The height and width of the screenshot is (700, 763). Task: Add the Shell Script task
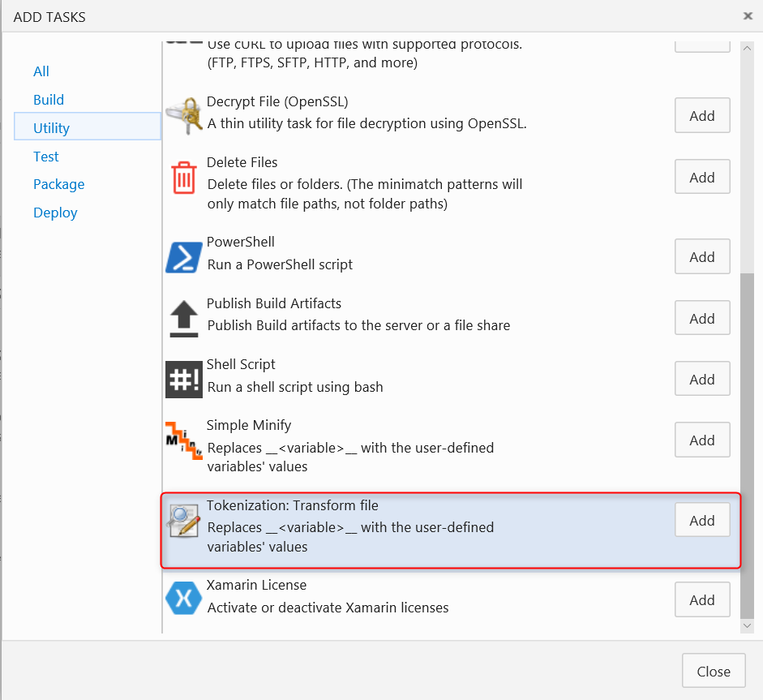pyautogui.click(x=702, y=379)
